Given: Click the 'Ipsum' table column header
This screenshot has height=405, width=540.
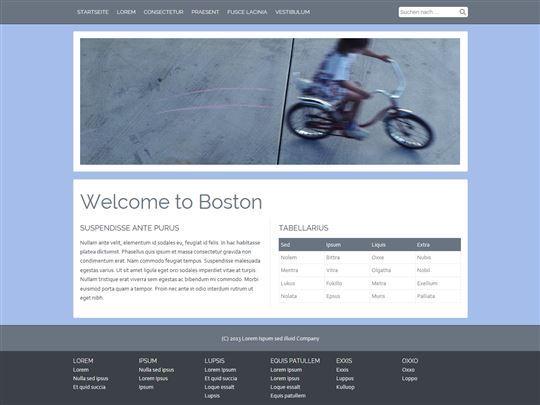Looking at the screenshot, I should [333, 245].
